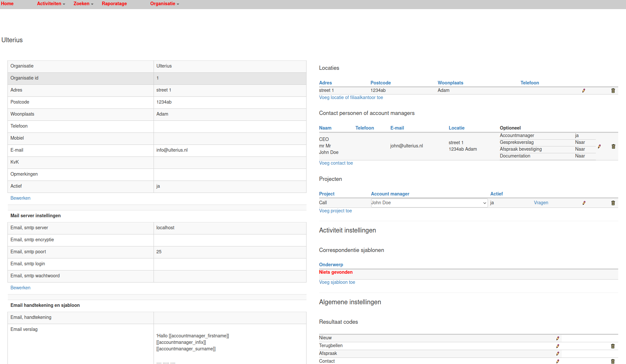Click Voeg locatie of filiaalkantoor toe
Screen dimensions: 626x364
pyautogui.click(x=351, y=97)
